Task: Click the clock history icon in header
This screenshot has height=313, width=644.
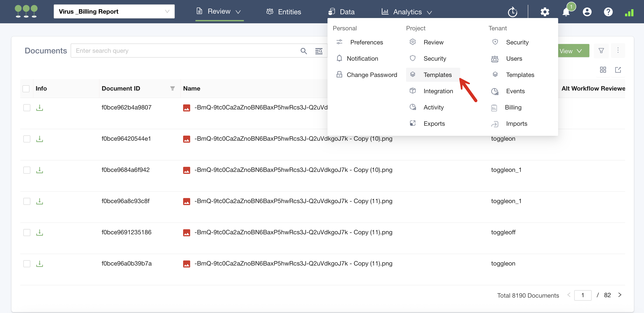Action: [x=513, y=12]
